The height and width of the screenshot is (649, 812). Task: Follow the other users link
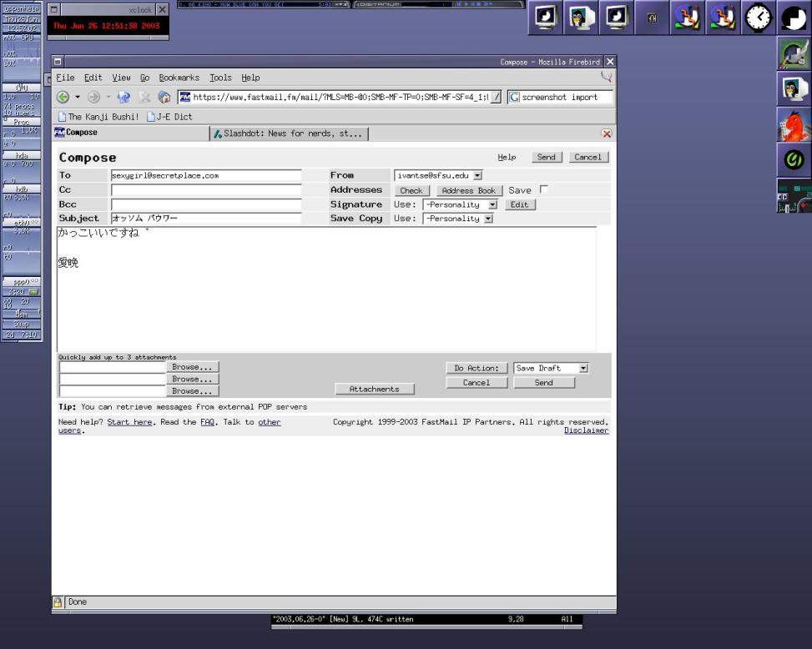coord(270,422)
